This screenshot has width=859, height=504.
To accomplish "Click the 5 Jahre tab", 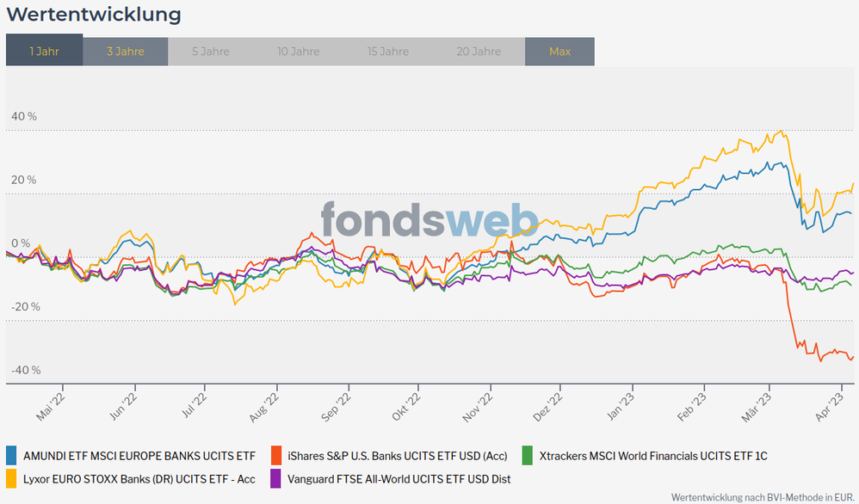I will 211,52.
